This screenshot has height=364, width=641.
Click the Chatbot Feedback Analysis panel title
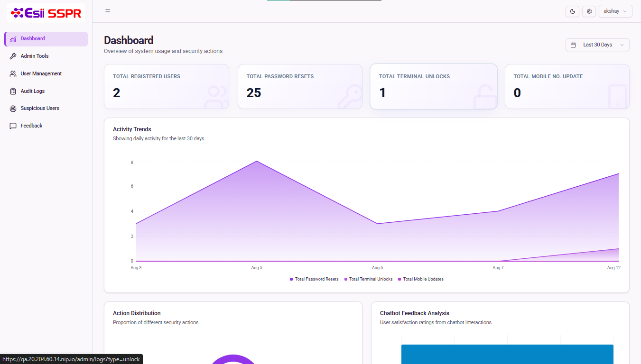point(415,313)
